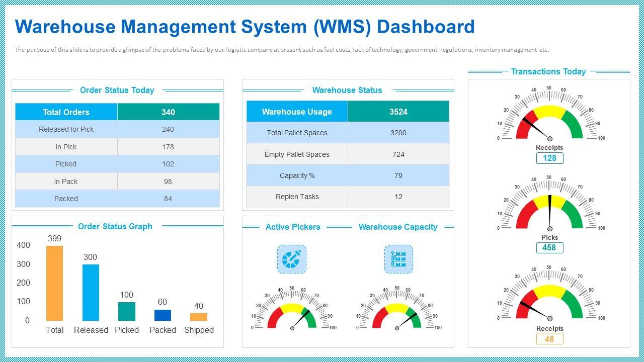Click the Active Pickers gauge dial
Screen dimensions: 644x362
[x=292, y=308]
